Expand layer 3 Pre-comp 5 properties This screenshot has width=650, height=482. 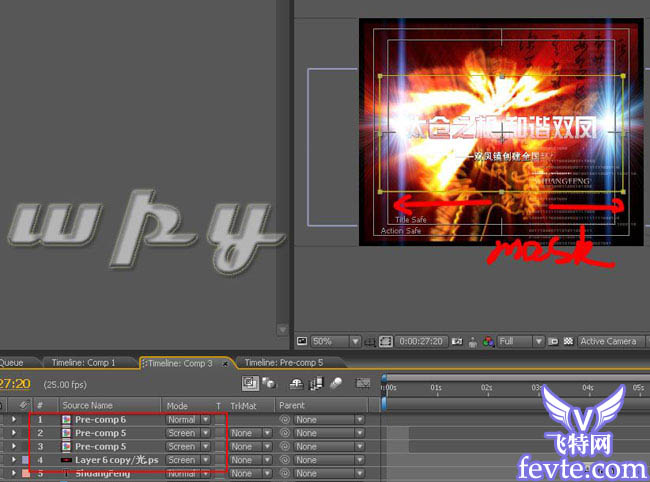pos(14,446)
